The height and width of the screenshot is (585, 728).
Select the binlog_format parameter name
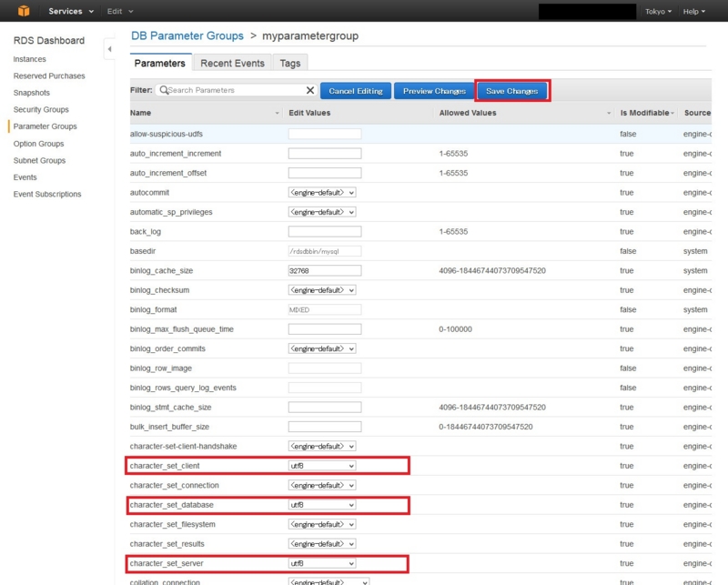153,309
